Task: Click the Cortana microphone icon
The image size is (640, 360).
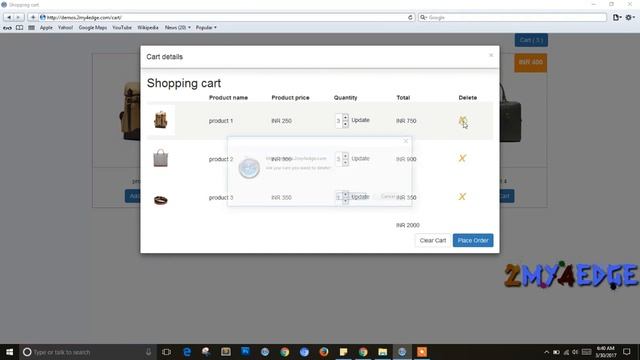Action: click(148, 352)
